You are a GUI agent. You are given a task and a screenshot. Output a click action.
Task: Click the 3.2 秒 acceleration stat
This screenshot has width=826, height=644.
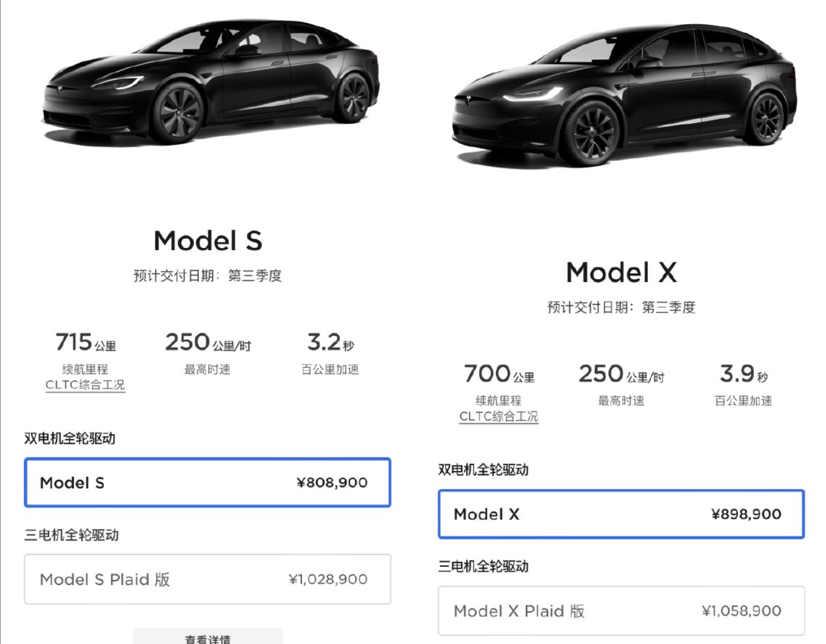(x=330, y=343)
